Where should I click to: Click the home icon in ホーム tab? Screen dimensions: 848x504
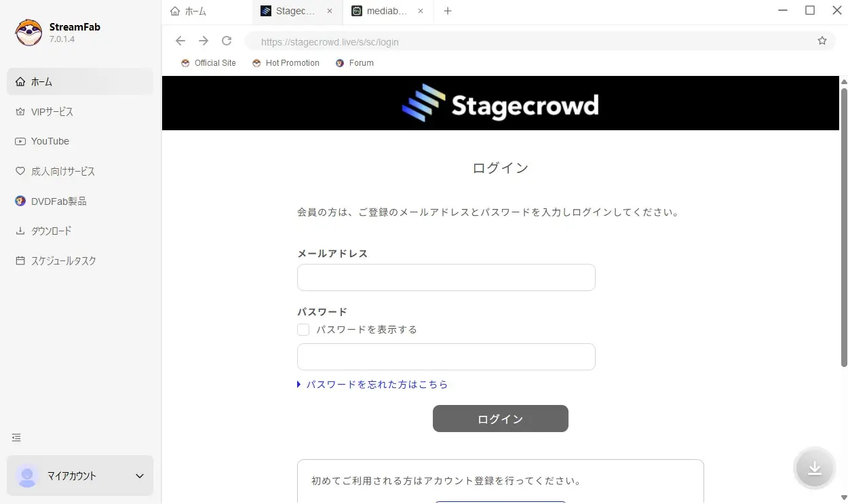point(176,12)
